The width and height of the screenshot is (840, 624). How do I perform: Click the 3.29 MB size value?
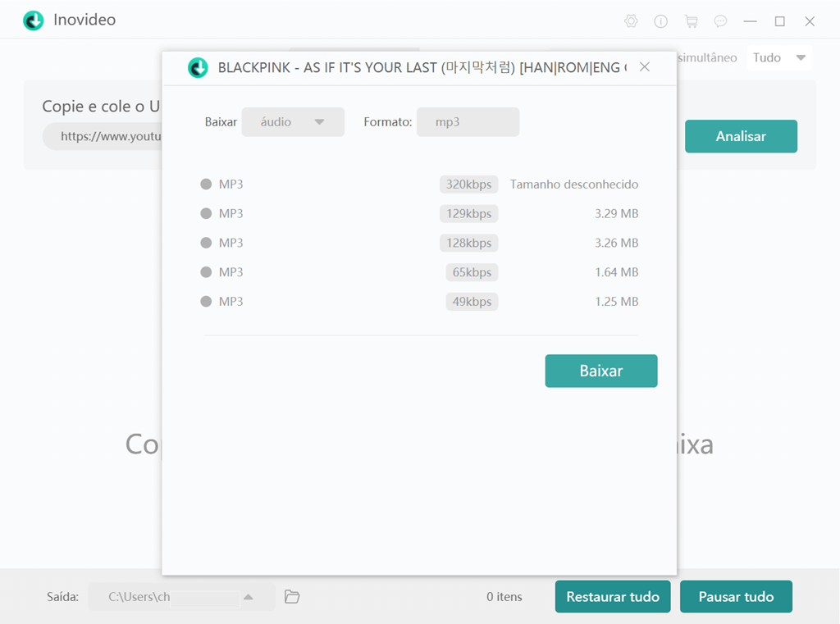click(616, 213)
